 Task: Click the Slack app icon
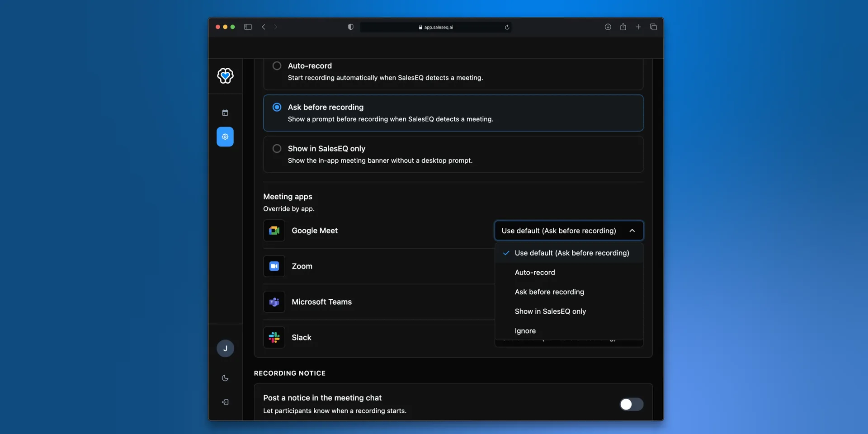274,338
